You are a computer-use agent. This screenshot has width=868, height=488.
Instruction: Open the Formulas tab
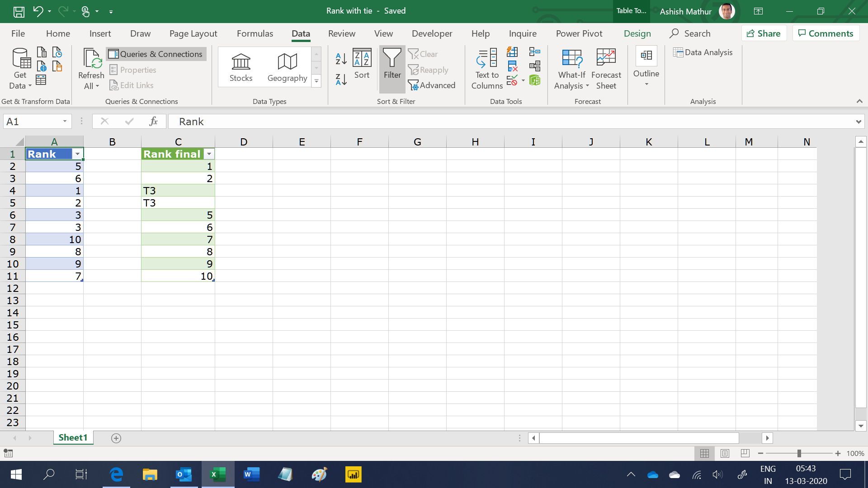tap(255, 33)
